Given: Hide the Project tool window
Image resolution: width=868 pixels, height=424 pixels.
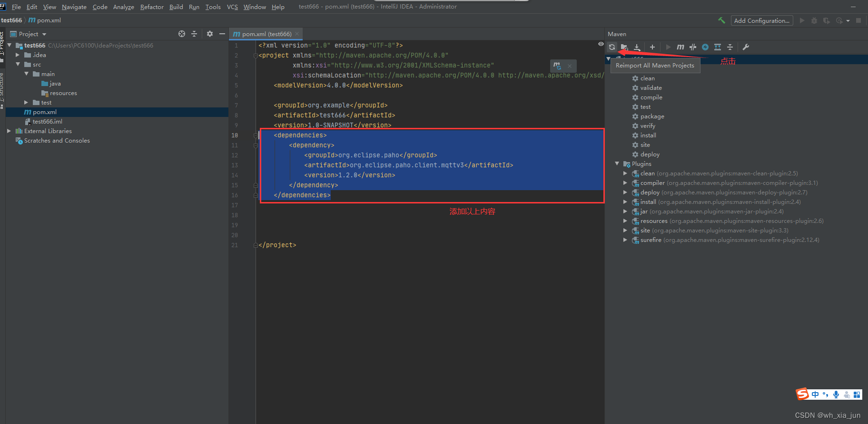Looking at the screenshot, I should 222,34.
